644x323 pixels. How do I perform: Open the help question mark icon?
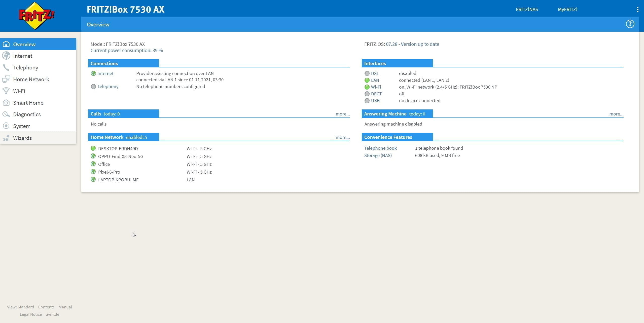pos(630,24)
